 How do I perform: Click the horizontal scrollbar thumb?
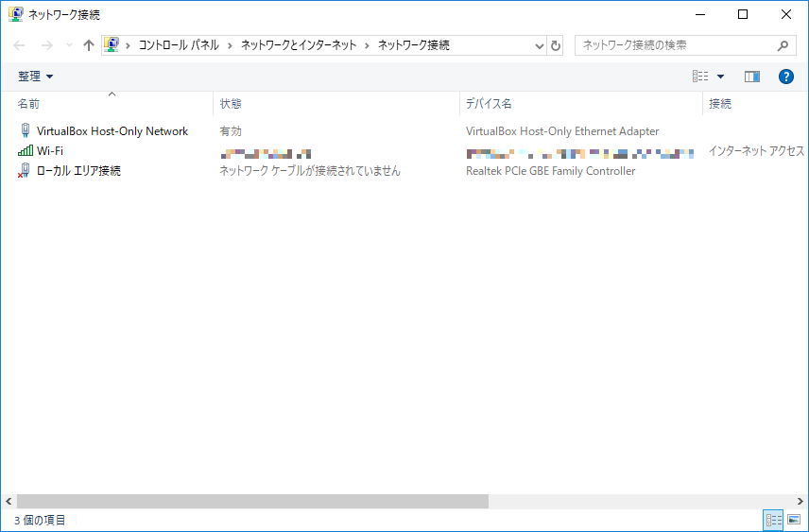pyautogui.click(x=251, y=502)
